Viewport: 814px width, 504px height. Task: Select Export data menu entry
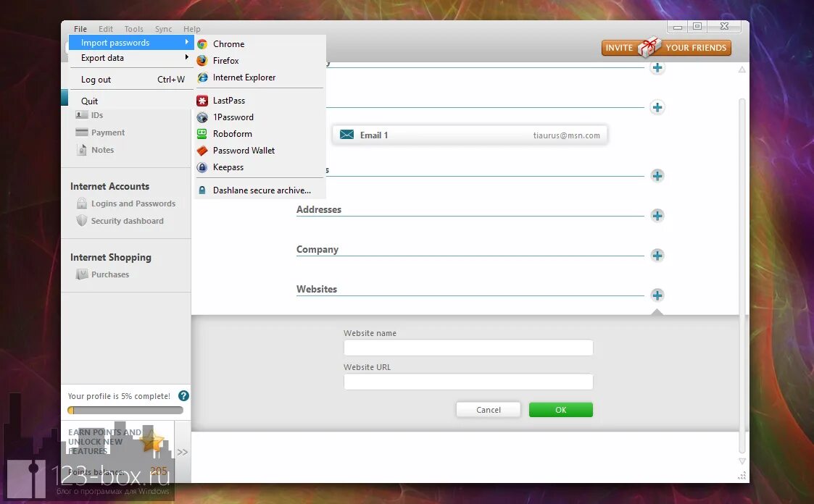pyautogui.click(x=131, y=57)
